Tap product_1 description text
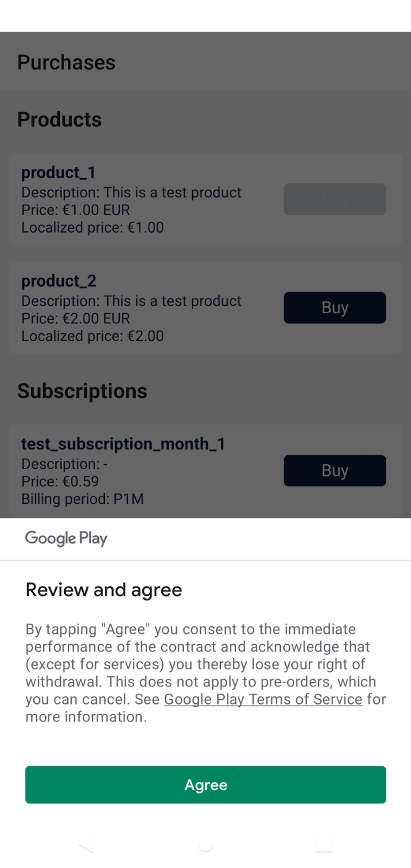The image size is (411, 868). click(x=131, y=193)
